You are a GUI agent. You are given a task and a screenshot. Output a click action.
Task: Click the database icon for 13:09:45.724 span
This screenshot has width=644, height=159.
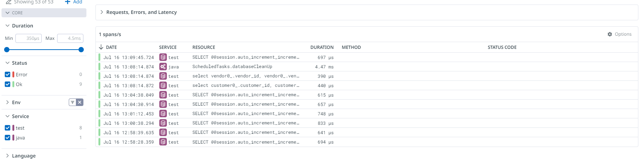point(163,57)
